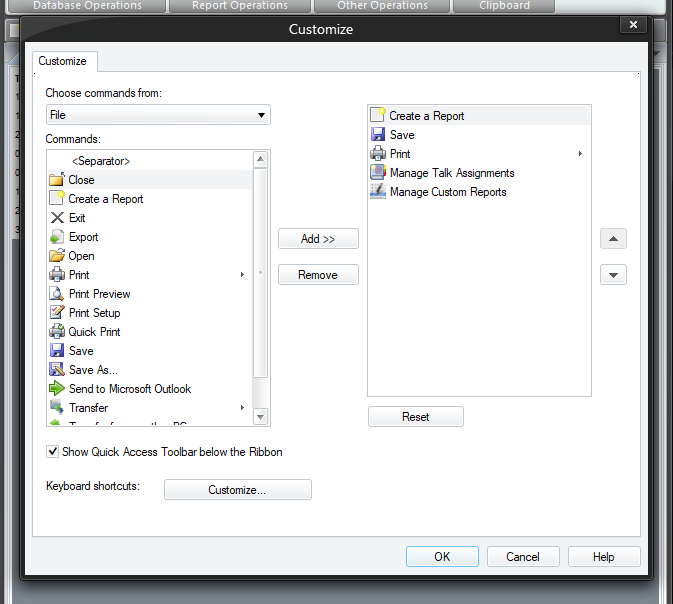
Task: Select Send to Microsoft Outlook text
Action: (x=130, y=389)
